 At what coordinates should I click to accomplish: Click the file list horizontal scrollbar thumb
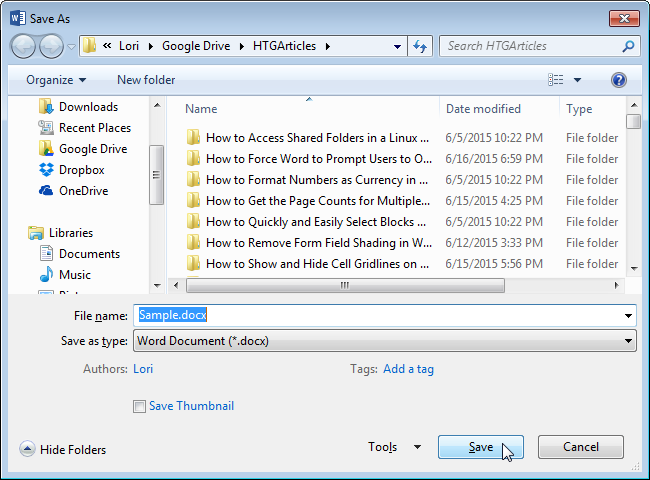(345, 286)
